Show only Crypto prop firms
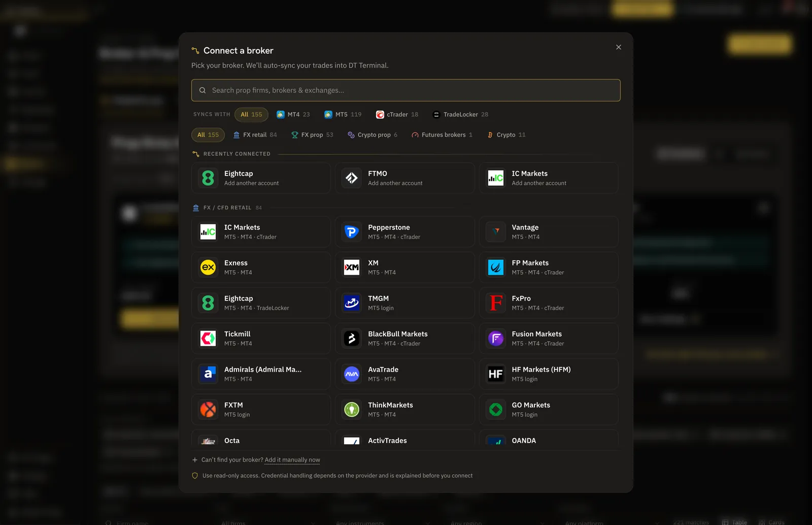Screen dimensions: 812x525 click(373, 135)
